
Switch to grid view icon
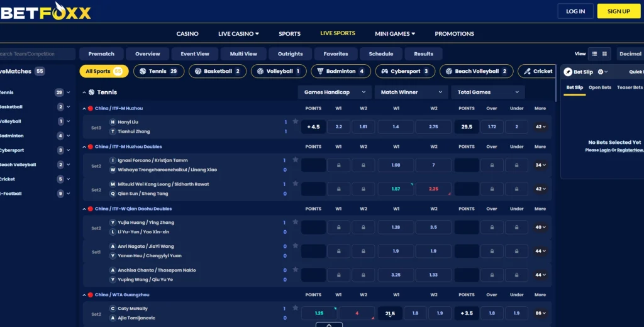click(x=604, y=54)
